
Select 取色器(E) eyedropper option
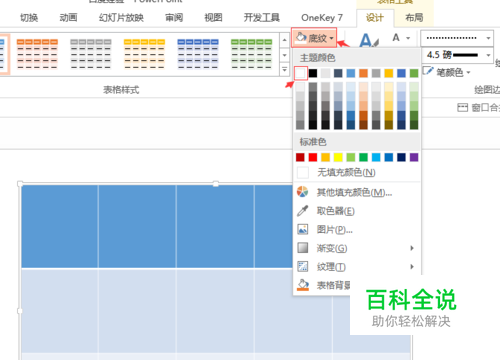point(357,211)
